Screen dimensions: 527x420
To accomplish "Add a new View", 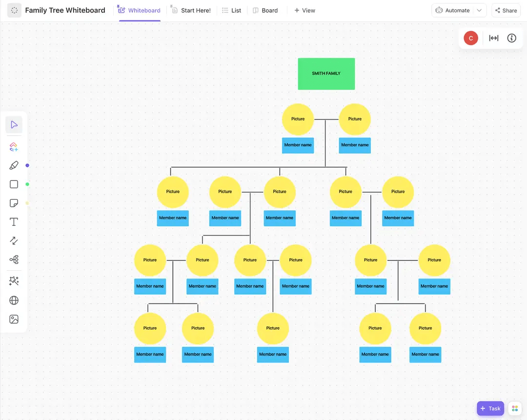I will (305, 10).
